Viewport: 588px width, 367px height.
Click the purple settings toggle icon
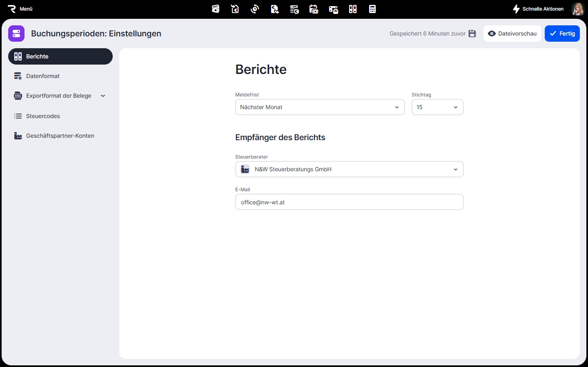pyautogui.click(x=16, y=34)
